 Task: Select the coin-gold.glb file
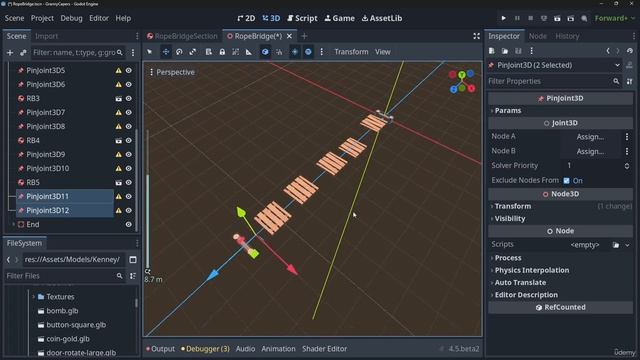point(68,339)
